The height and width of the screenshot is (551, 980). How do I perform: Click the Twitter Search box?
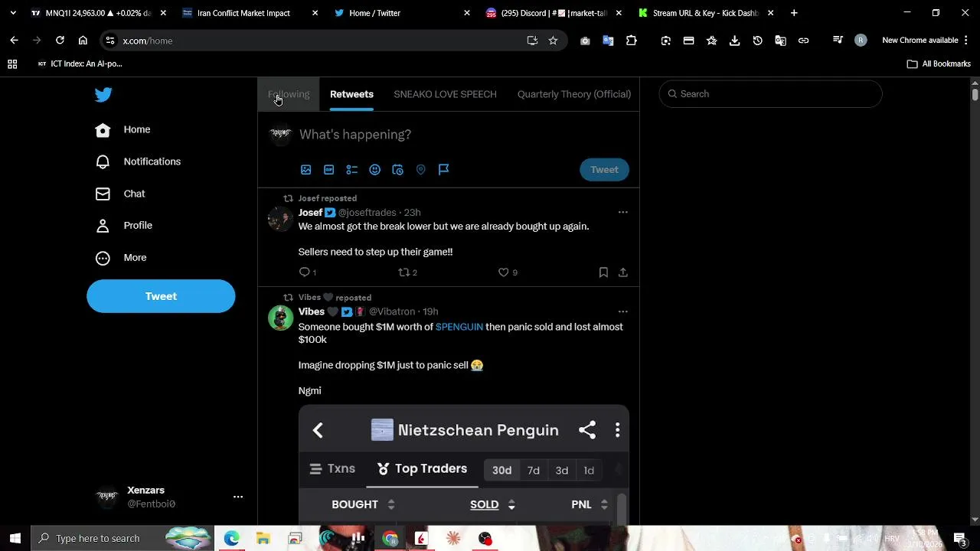pyautogui.click(x=771, y=94)
